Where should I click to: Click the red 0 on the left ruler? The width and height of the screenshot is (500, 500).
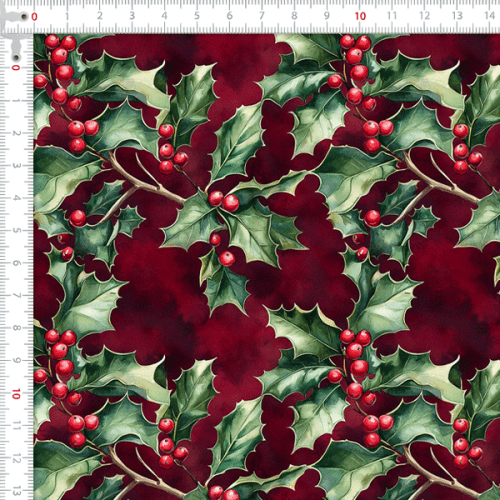(16, 68)
